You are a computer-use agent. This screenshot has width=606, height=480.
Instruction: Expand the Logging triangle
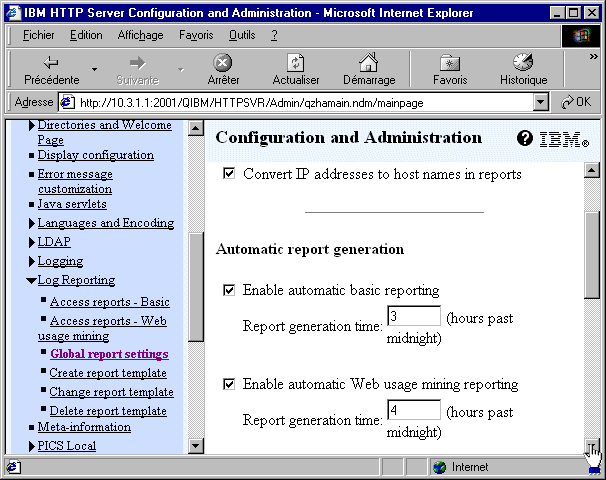tap(32, 261)
